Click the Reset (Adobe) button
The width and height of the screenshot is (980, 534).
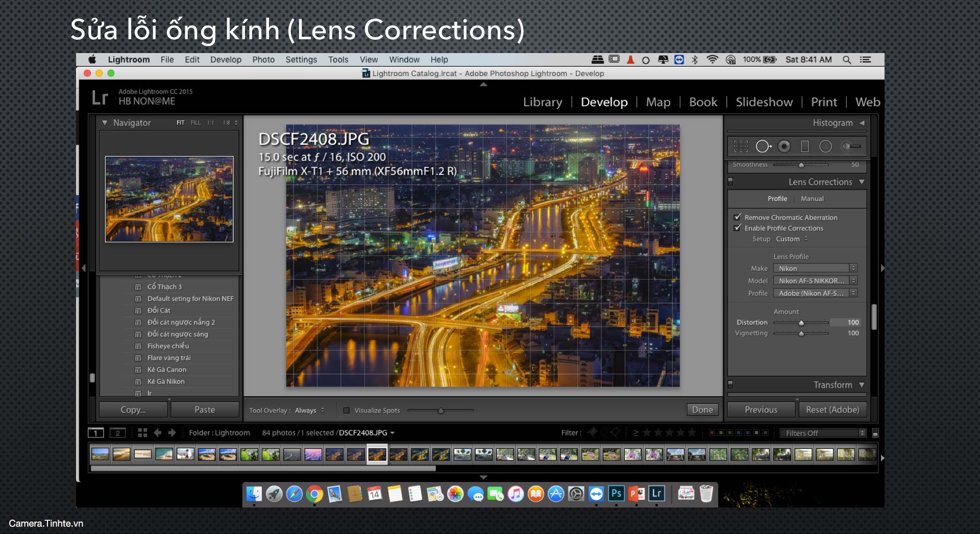click(832, 410)
